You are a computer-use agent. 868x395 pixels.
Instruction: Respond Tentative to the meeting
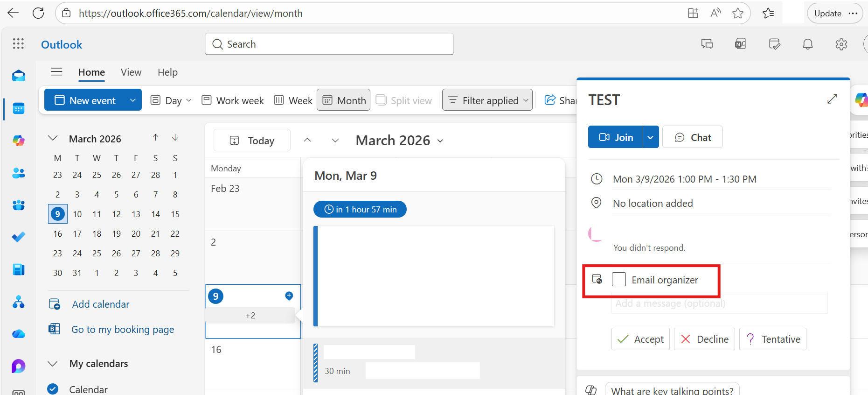[773, 339]
